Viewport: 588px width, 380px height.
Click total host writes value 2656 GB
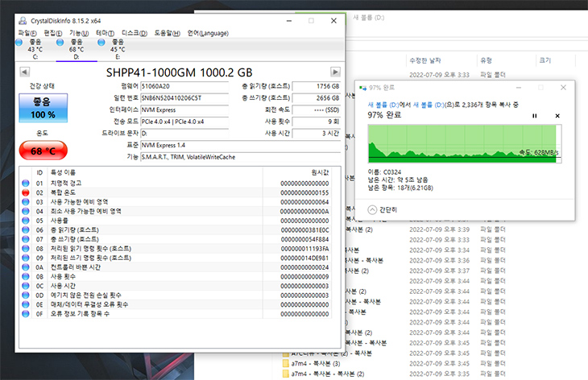(316, 98)
